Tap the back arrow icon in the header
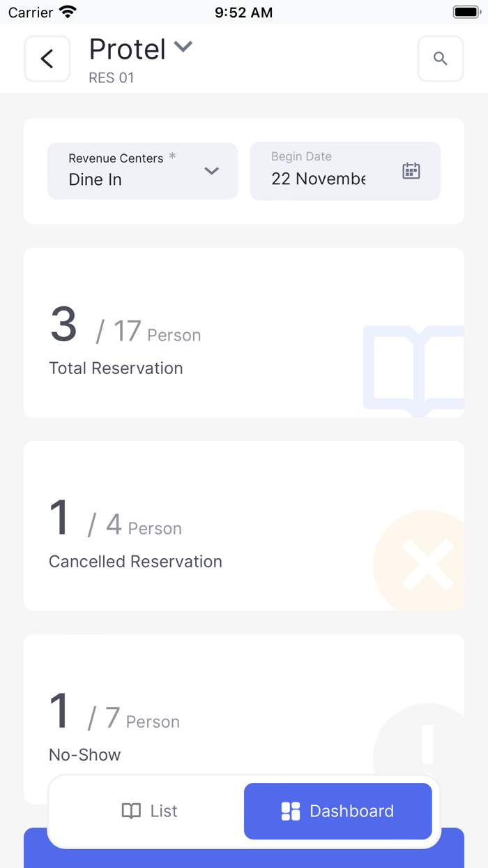 click(x=47, y=59)
